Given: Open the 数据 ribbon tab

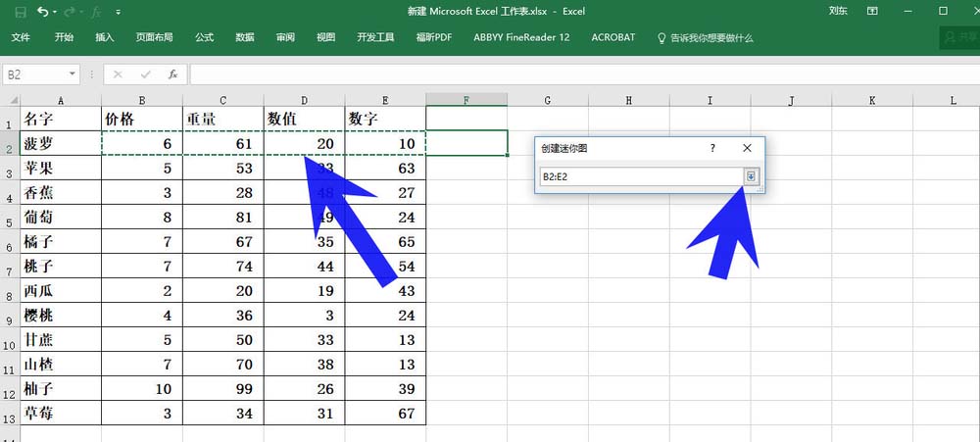Looking at the screenshot, I should pos(245,37).
